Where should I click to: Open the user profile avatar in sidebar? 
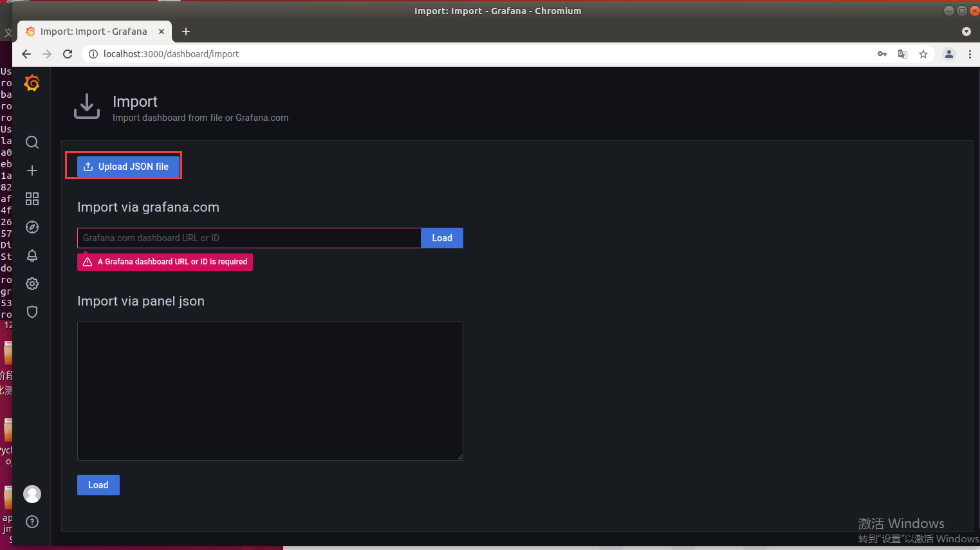pos(32,494)
